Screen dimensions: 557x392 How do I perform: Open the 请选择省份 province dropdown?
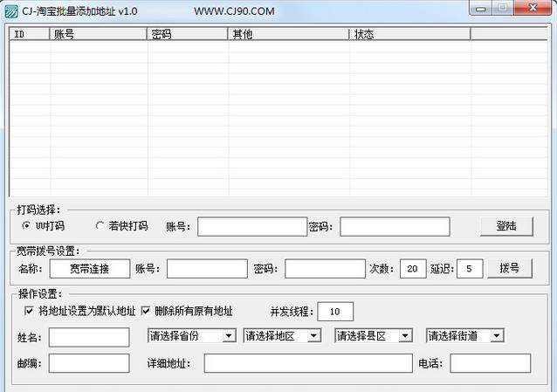[192, 335]
